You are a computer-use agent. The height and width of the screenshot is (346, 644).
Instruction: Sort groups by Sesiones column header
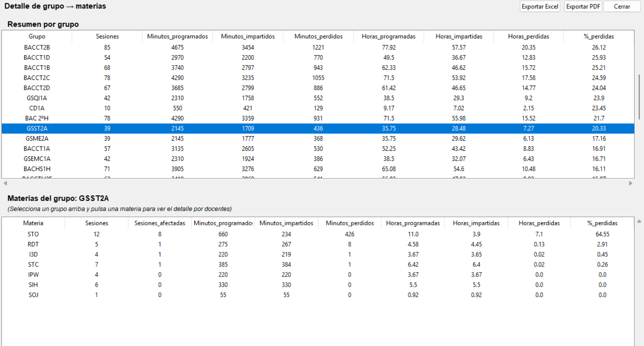tap(107, 36)
